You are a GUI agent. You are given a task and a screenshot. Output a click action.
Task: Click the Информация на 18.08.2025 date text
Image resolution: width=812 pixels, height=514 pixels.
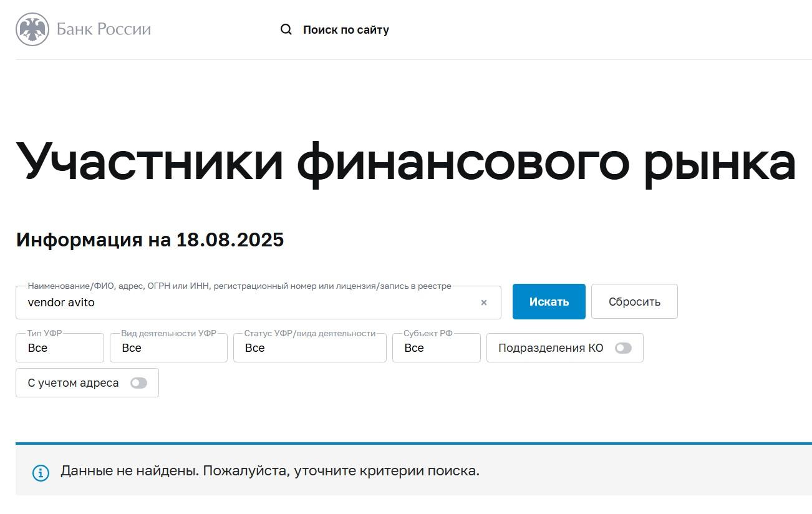coord(150,240)
